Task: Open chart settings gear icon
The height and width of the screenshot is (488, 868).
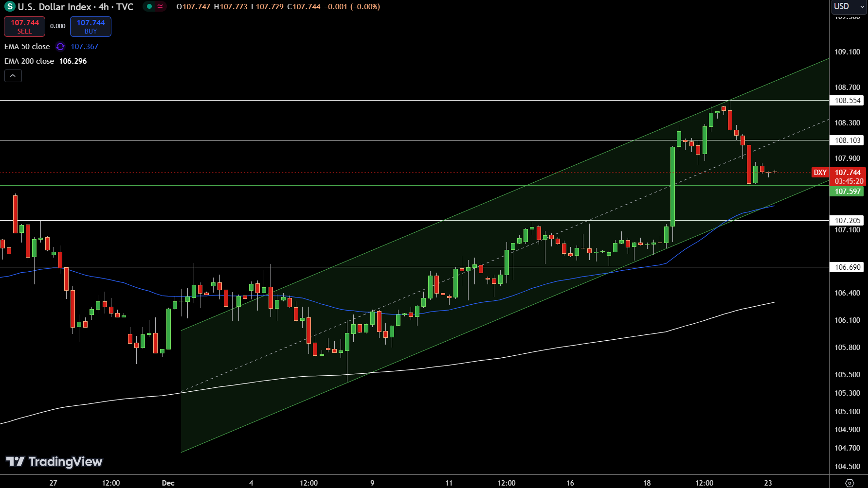Action: [x=850, y=483]
